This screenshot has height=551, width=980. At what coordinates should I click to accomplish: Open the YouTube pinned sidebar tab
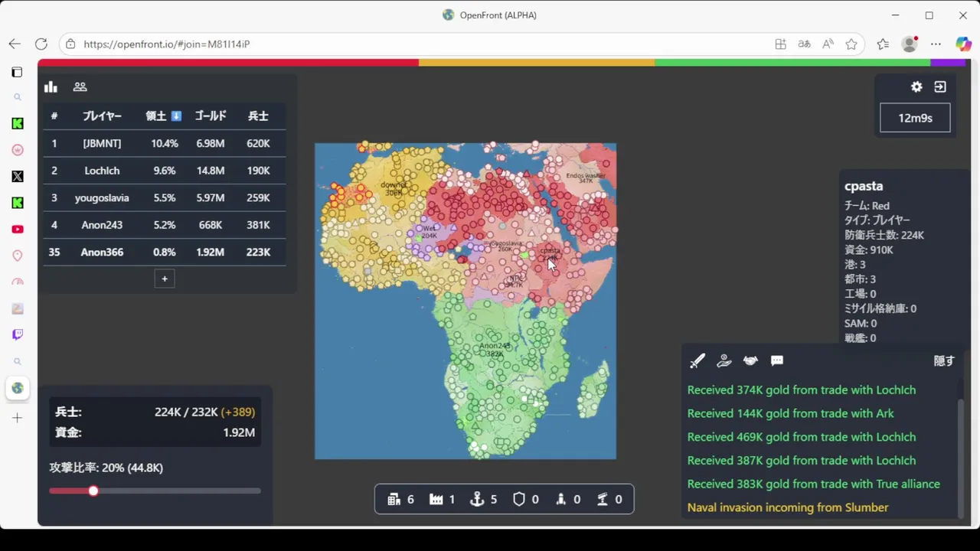18,229
